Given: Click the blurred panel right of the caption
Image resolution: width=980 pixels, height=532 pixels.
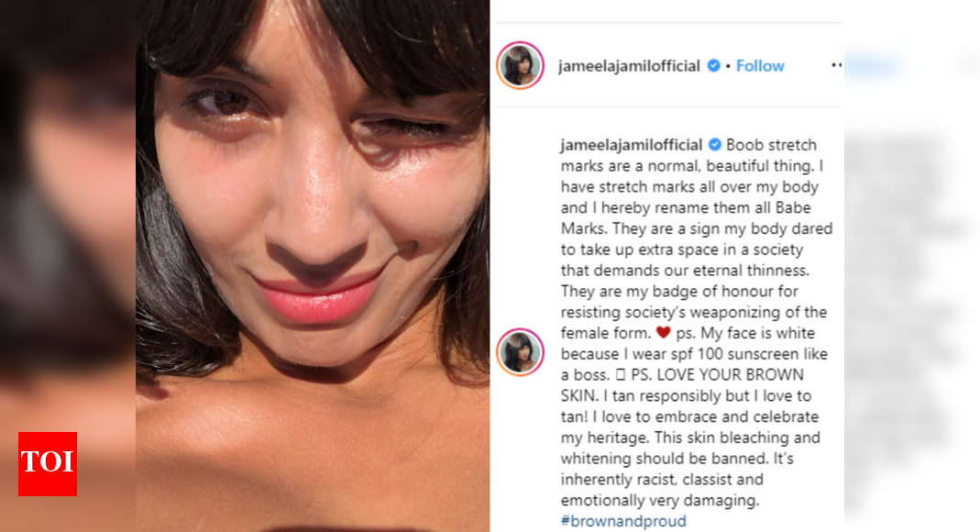Looking at the screenshot, I should click(912, 313).
